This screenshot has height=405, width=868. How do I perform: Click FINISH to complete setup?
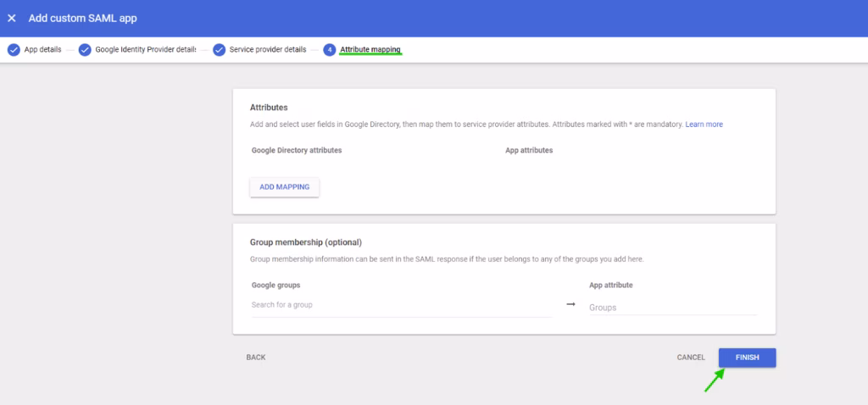point(747,358)
